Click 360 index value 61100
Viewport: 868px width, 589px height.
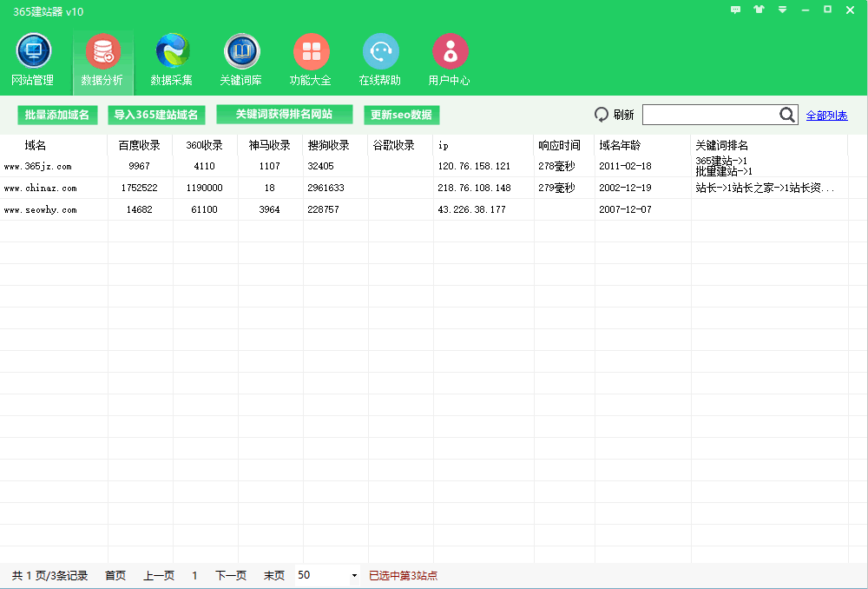coord(204,209)
